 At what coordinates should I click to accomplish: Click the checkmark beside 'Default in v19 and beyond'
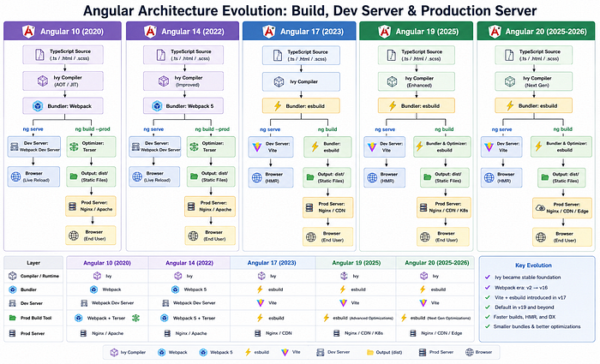[x=487, y=307]
